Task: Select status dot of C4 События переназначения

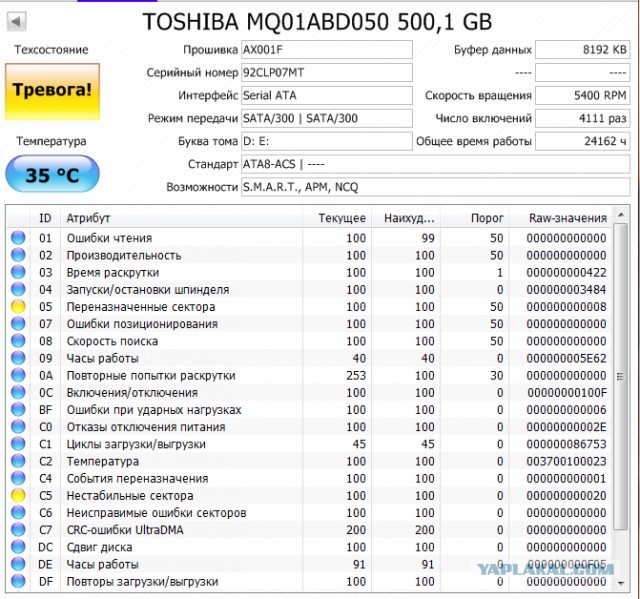Action: click(x=18, y=478)
